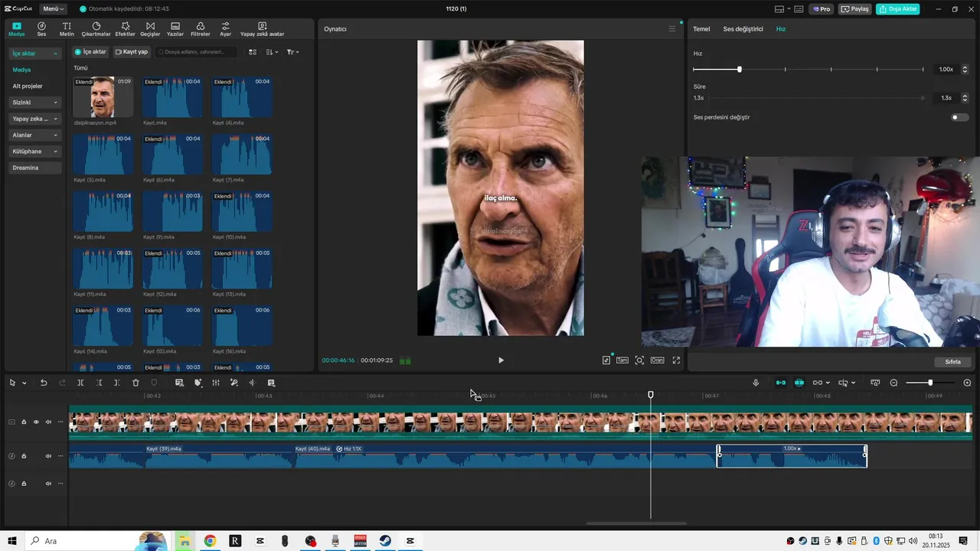
Task: Zoom in the timeline with plus icon
Action: pyautogui.click(x=967, y=383)
